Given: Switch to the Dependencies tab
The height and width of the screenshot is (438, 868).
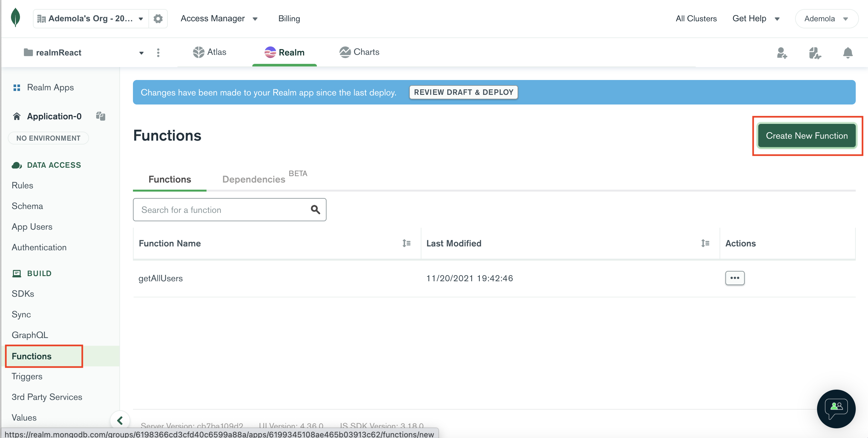Looking at the screenshot, I should click(x=254, y=179).
